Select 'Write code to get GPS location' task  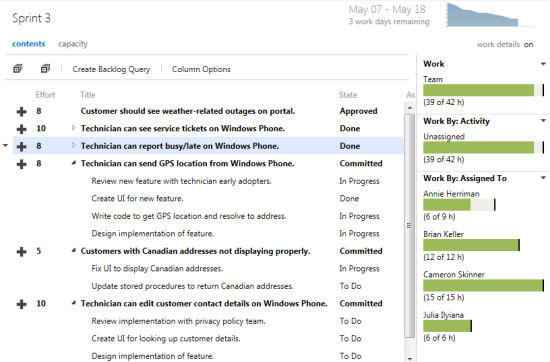pos(189,216)
